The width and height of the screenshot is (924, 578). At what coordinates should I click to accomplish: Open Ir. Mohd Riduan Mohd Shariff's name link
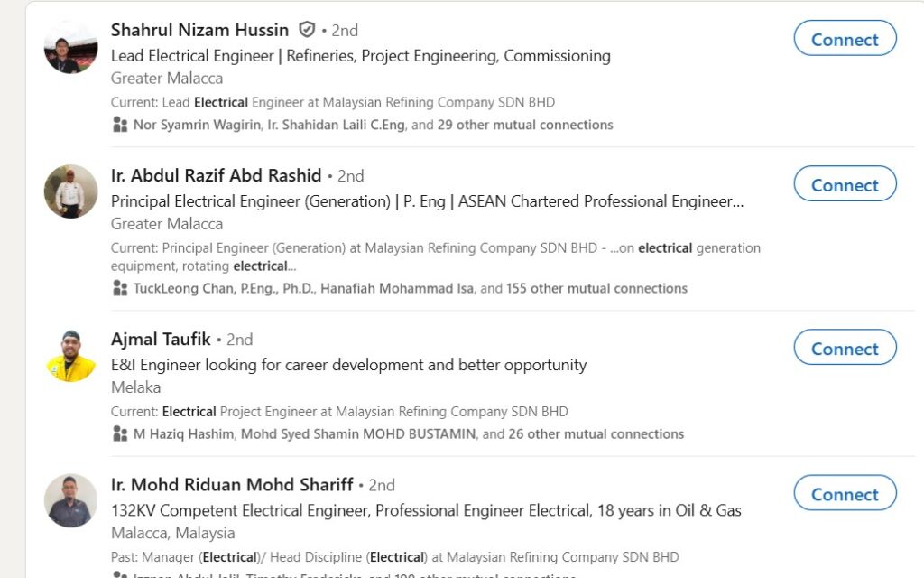pos(232,485)
